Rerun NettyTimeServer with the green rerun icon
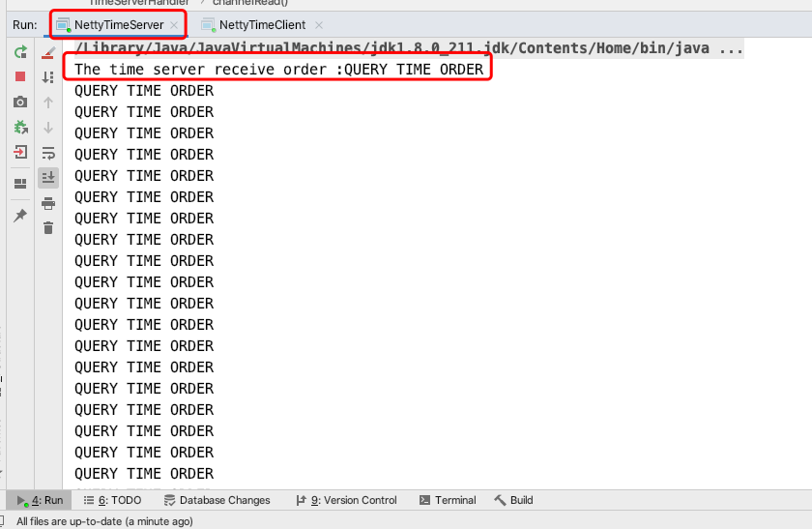Image resolution: width=812 pixels, height=529 pixels. 20,52
